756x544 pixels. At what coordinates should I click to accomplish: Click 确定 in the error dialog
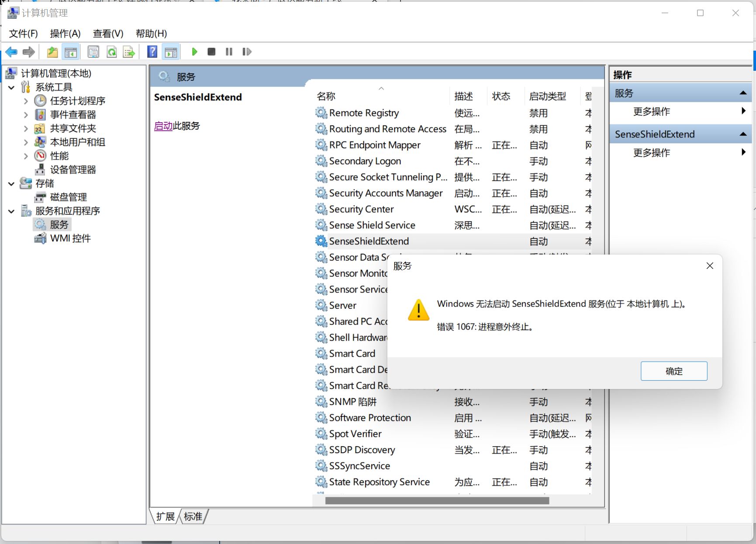point(674,371)
